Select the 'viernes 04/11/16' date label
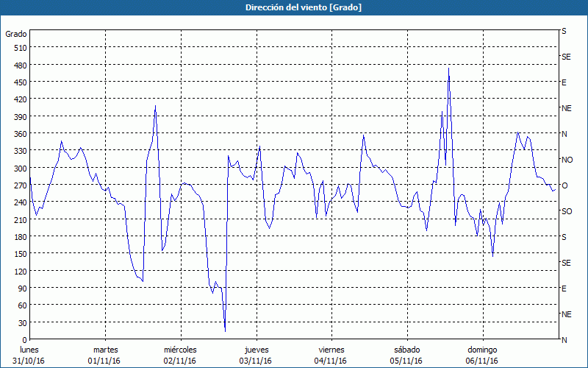588x368 pixels. pos(331,355)
